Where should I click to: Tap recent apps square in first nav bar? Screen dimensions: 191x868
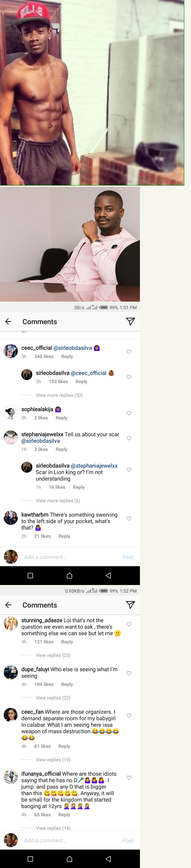click(x=30, y=576)
